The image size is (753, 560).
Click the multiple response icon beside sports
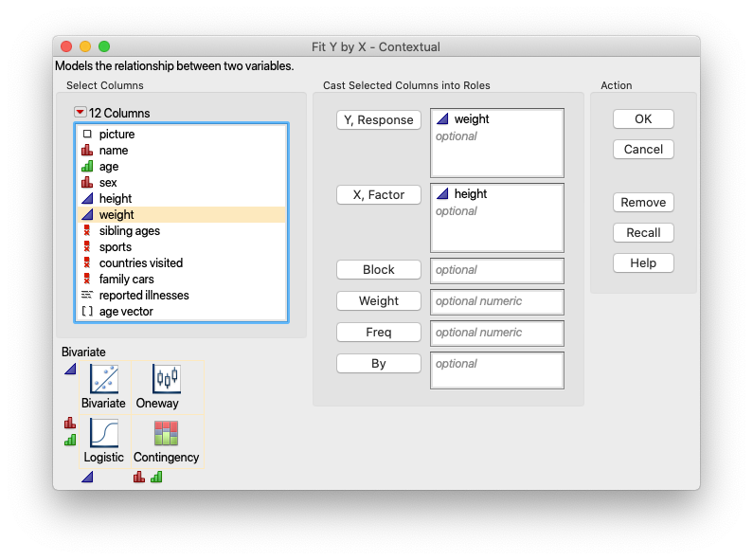[87, 247]
